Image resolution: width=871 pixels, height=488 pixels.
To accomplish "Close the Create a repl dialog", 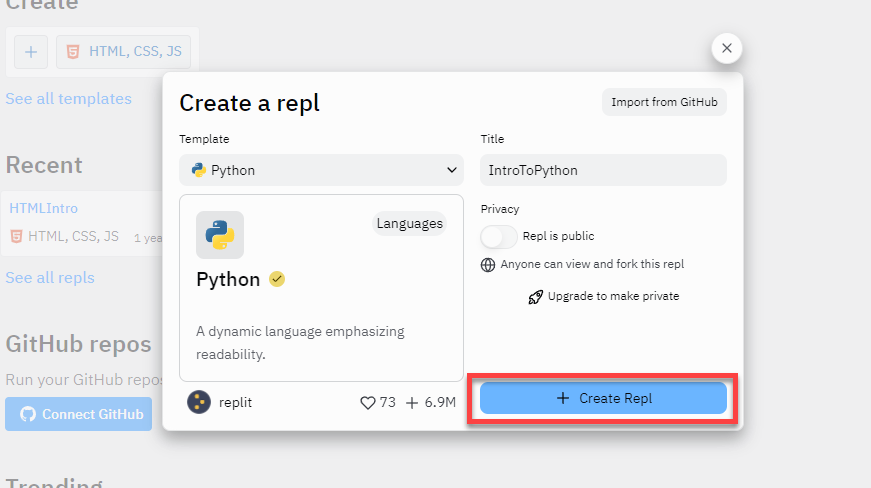I will (x=727, y=48).
